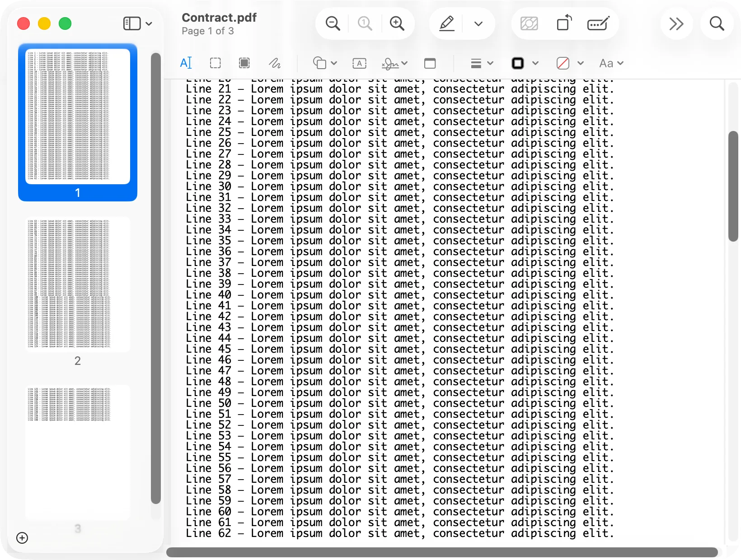Image resolution: width=741 pixels, height=560 pixels.
Task: Select the Text Selection tool
Action: tap(186, 63)
